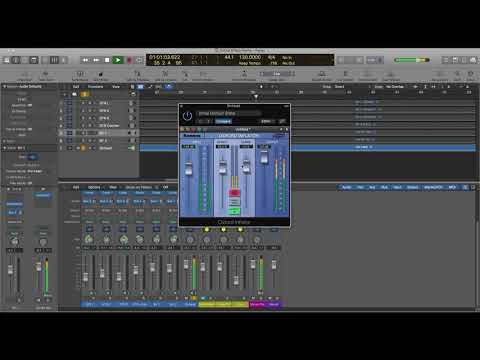
Task: Open the Mixer View menu
Action: [113, 187]
